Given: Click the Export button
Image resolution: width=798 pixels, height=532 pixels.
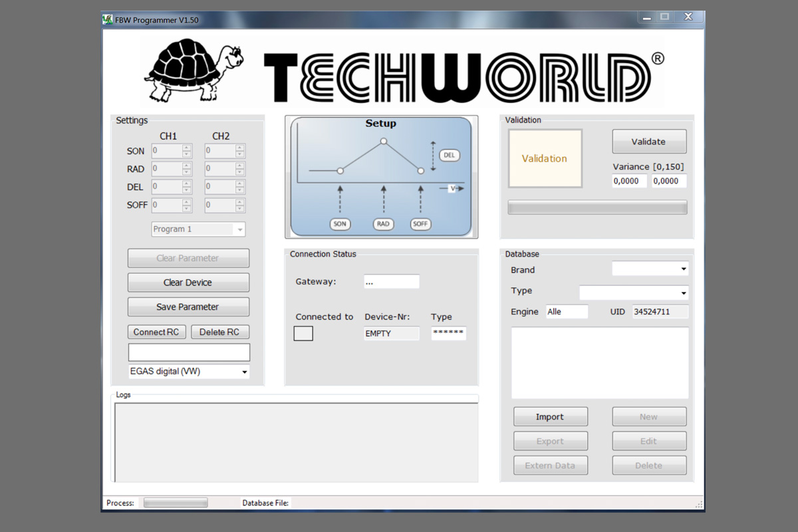Looking at the screenshot, I should point(551,441).
